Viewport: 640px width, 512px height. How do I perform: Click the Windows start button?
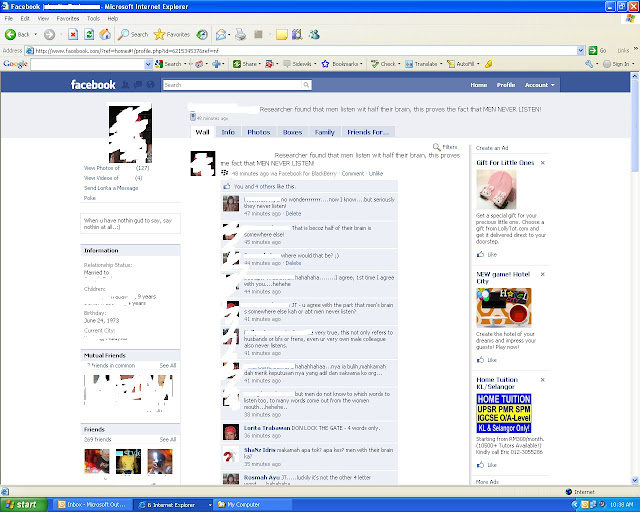click(23, 505)
